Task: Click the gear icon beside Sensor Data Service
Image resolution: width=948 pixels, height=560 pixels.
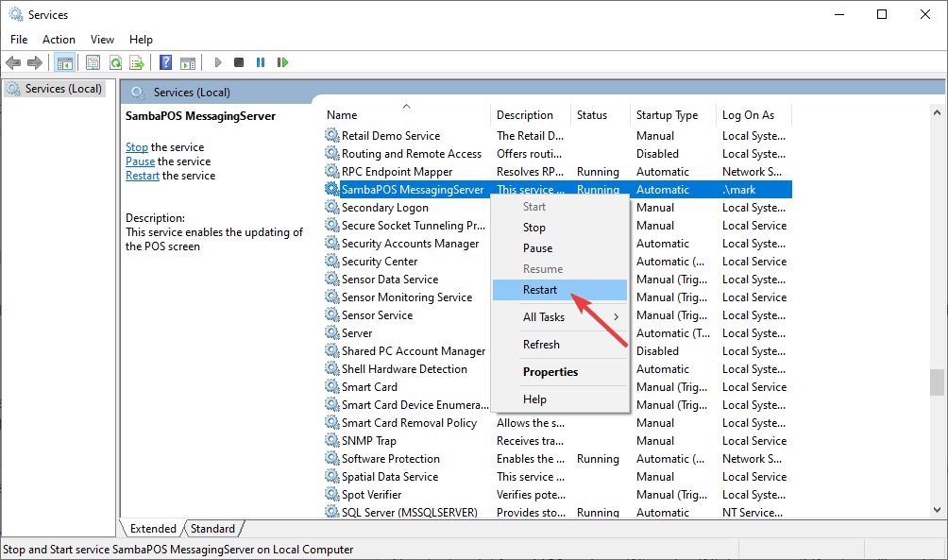Action: [332, 279]
